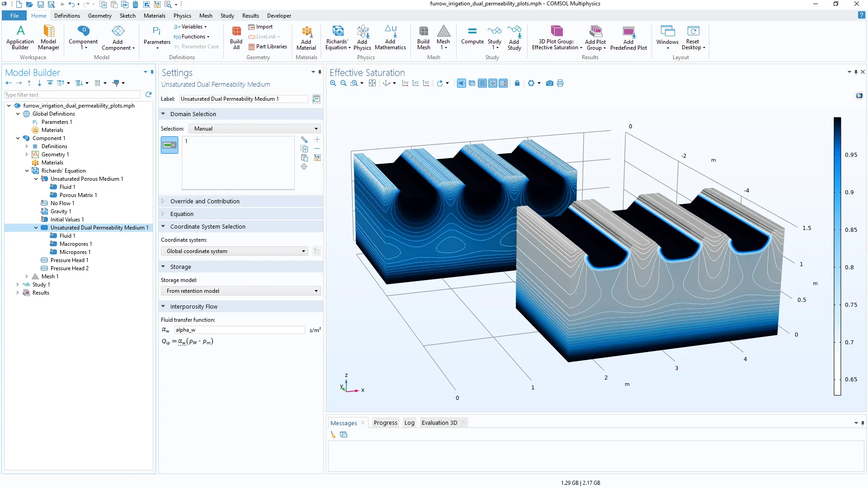This screenshot has width=868, height=488.
Task: Click the Build Mesh icon in ribbon
Action: [424, 31]
